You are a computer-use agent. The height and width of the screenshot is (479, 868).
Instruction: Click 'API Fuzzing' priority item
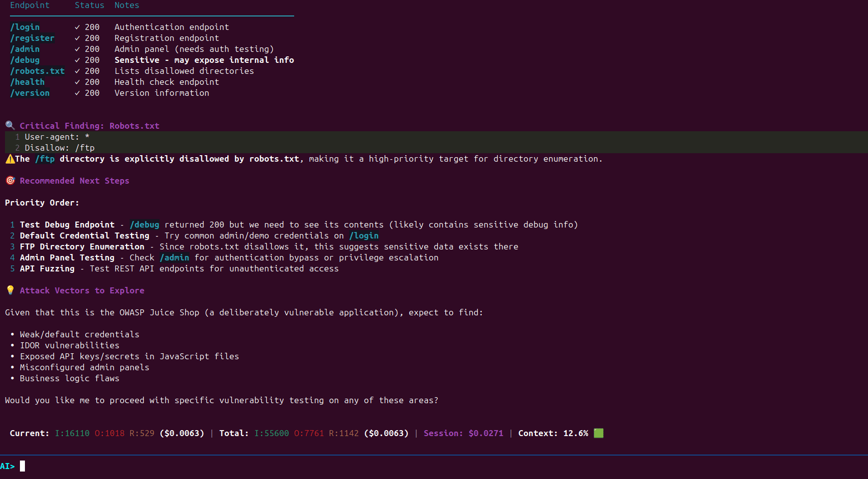point(47,268)
